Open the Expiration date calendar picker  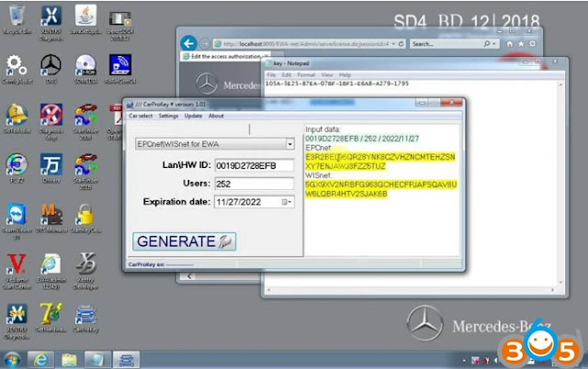pyautogui.click(x=287, y=202)
